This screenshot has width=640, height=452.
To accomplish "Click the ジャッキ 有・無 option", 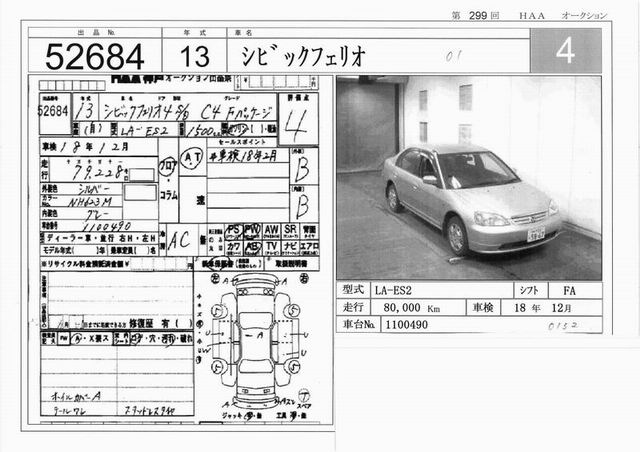I will 242,416.
